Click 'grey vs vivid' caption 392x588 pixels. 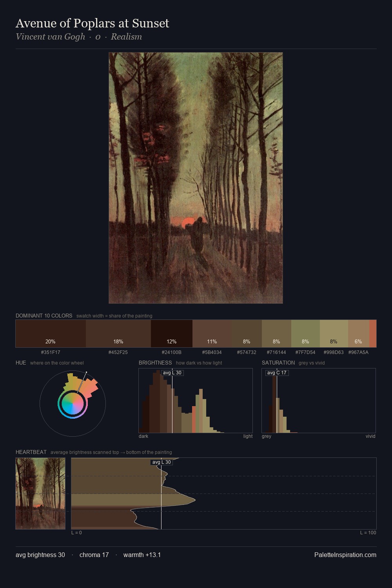pyautogui.click(x=312, y=363)
